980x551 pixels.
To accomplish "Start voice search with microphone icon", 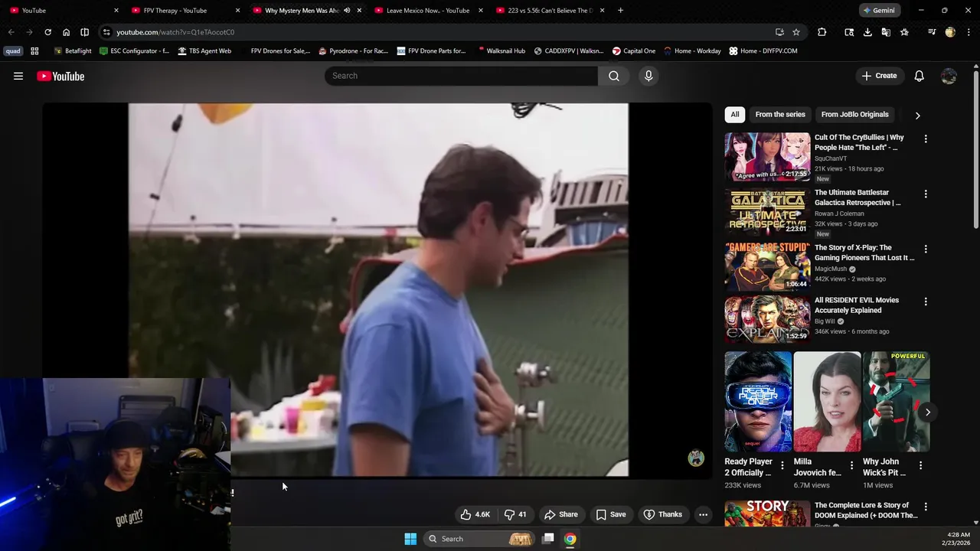I will [x=648, y=76].
